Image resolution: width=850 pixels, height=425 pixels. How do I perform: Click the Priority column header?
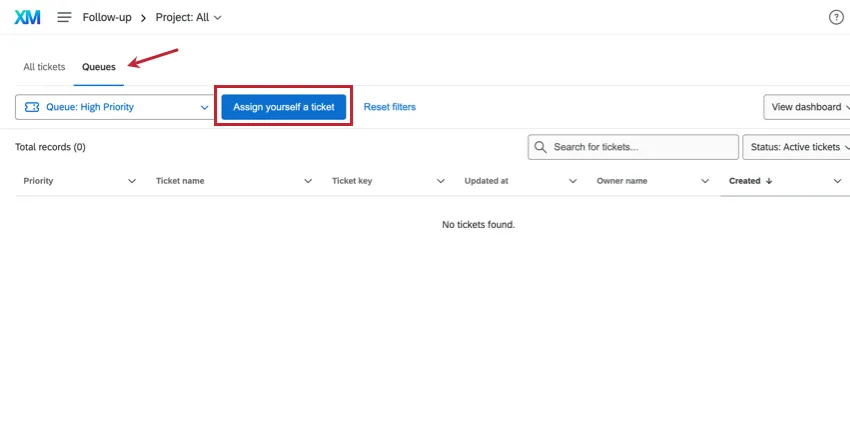(38, 181)
